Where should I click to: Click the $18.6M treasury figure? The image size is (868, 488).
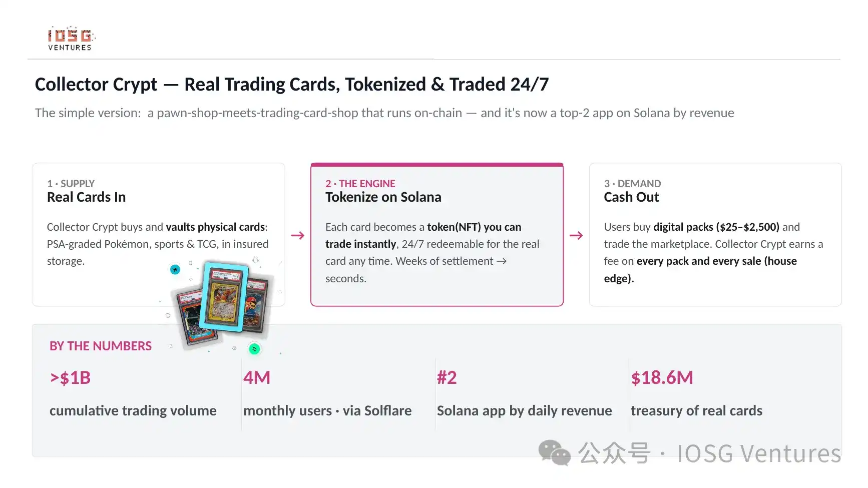coord(662,378)
